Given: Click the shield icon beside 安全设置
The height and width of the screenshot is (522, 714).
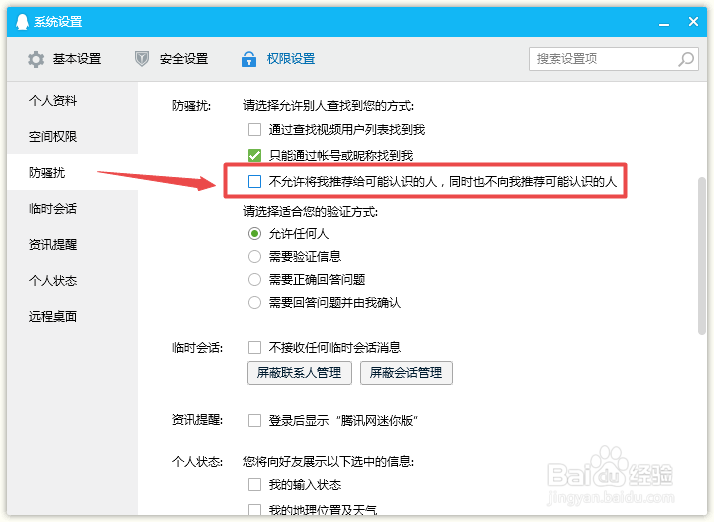Looking at the screenshot, I should coord(142,59).
